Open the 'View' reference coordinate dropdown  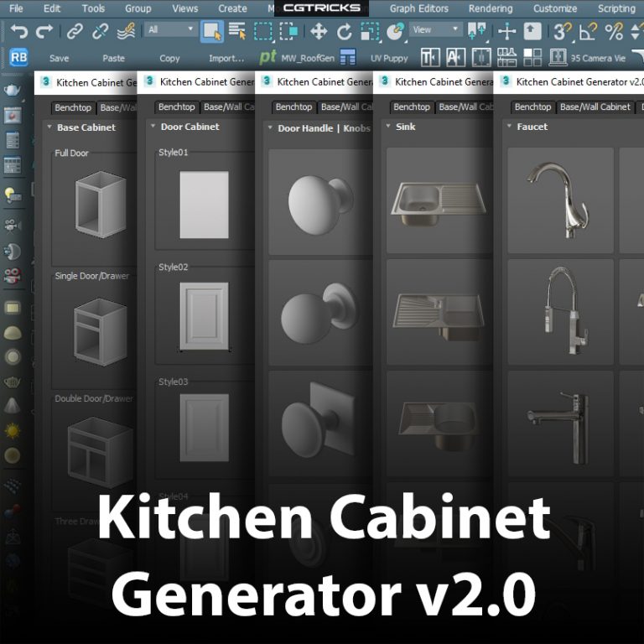click(436, 29)
